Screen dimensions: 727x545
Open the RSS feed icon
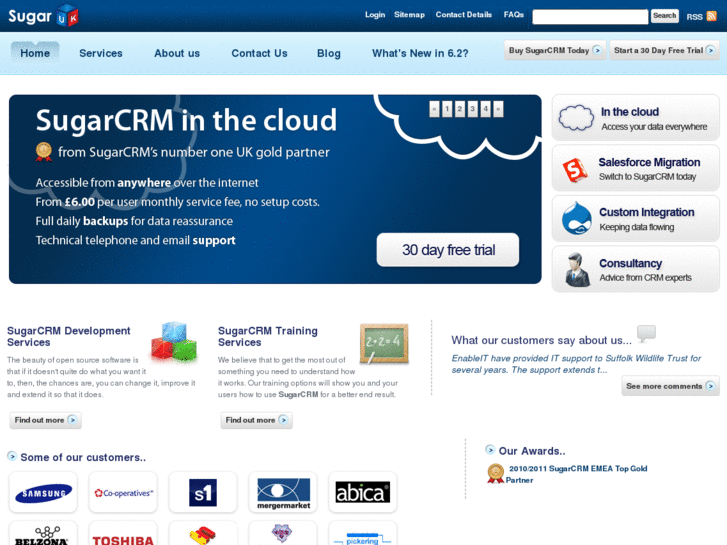712,16
